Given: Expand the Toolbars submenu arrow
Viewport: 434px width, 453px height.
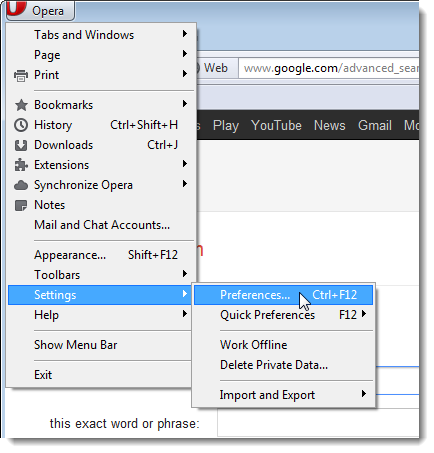Looking at the screenshot, I should click(185, 274).
